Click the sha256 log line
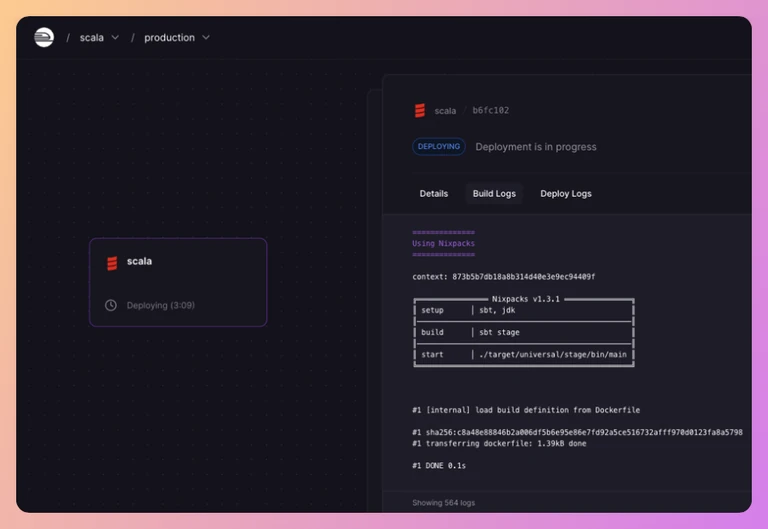Viewport: 768px width, 529px height. (x=577, y=432)
